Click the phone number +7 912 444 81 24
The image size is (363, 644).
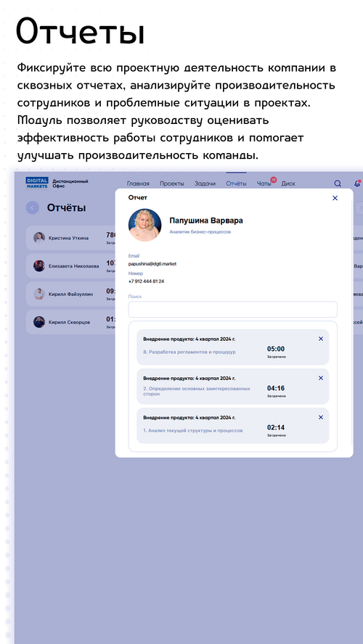(x=146, y=281)
